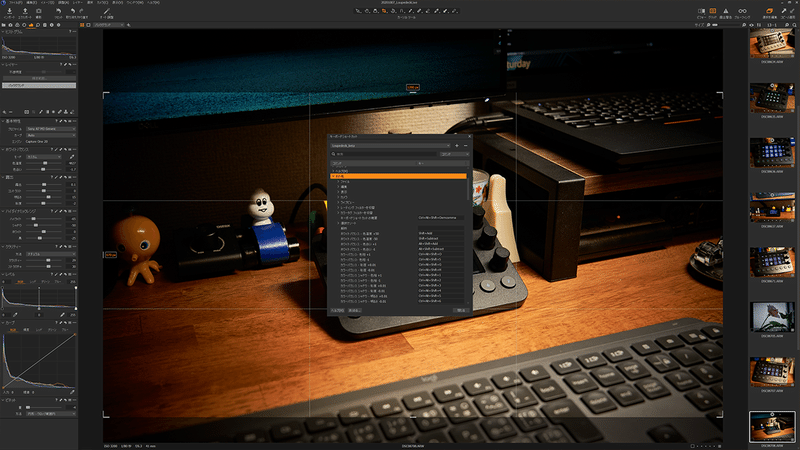800x450 pixels.
Task: Click the brush icon in the Layers tool row
Action: point(41,112)
